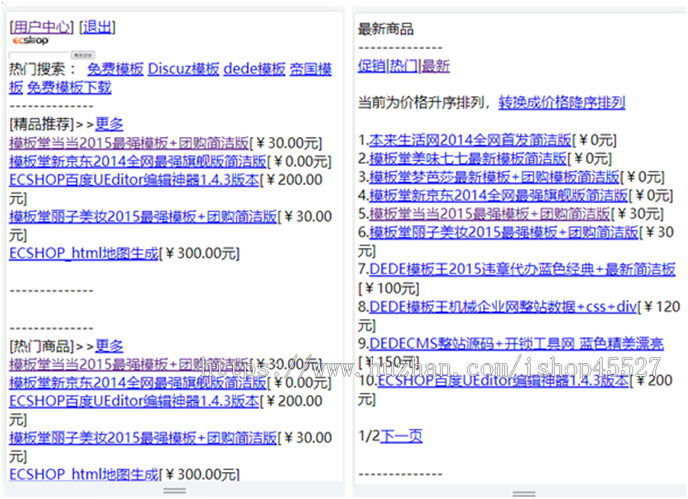Open list item 10 ECSHOP百度UEditor
688x499 pixels.
coord(504,380)
